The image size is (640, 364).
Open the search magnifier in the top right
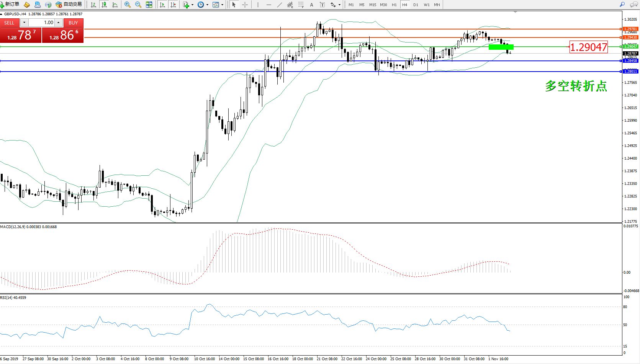622,5
